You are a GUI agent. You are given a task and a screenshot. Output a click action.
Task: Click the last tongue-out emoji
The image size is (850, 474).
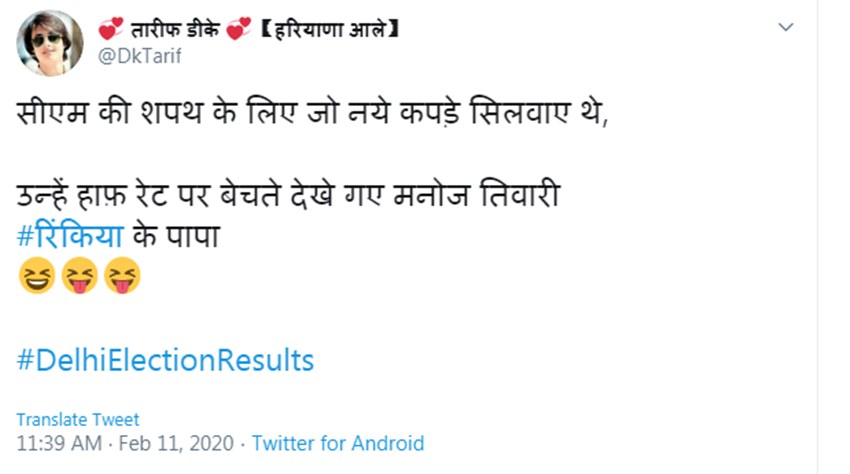[x=122, y=276]
